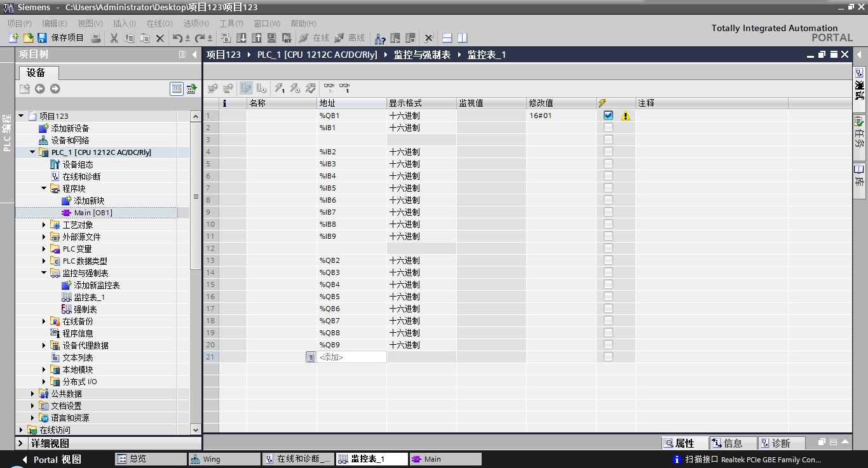The height and width of the screenshot is (468, 868).
Task: Click the insert row icon in watch table toolbar
Action: pos(213,88)
